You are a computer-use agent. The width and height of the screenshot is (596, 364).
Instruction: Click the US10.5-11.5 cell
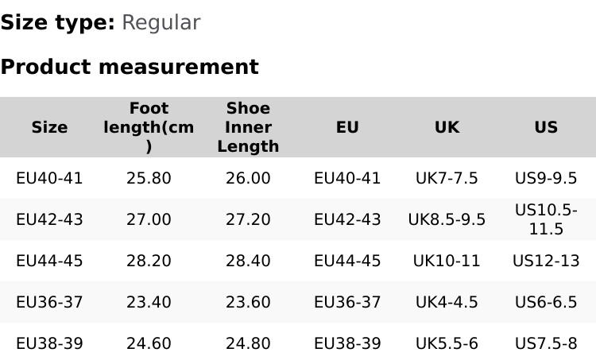click(x=546, y=219)
